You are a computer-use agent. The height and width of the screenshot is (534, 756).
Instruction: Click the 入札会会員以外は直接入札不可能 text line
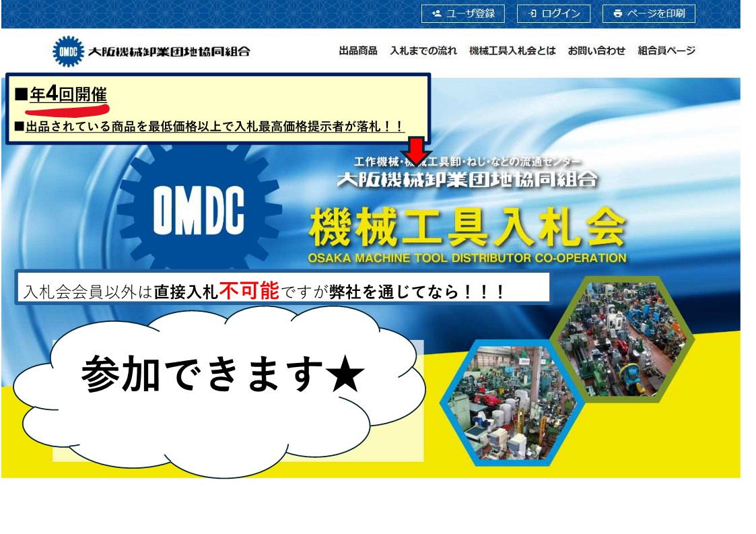click(x=263, y=291)
